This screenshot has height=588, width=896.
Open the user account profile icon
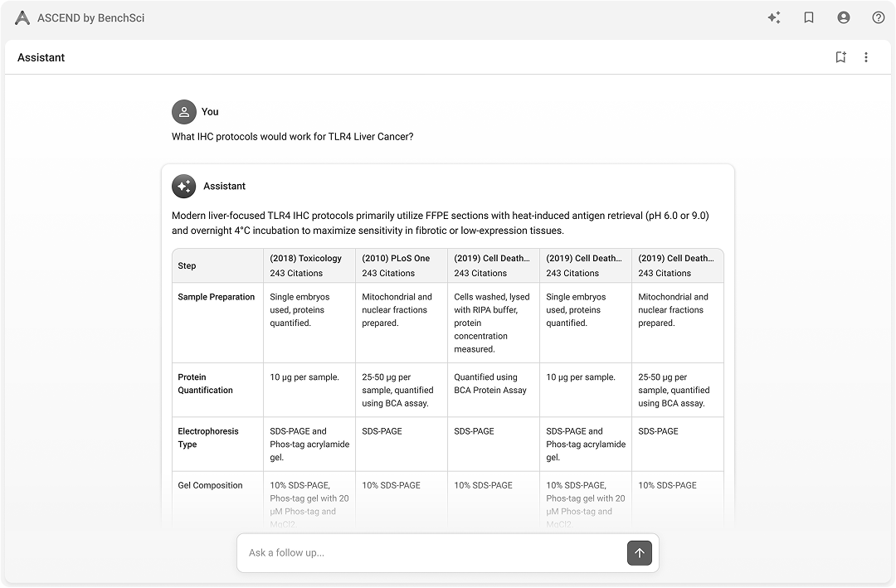tap(844, 17)
